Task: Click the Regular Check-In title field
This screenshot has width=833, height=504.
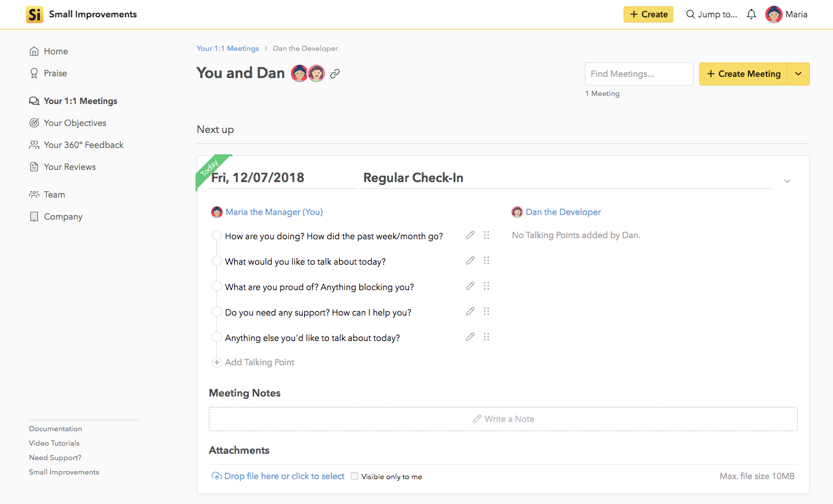Action: point(566,178)
